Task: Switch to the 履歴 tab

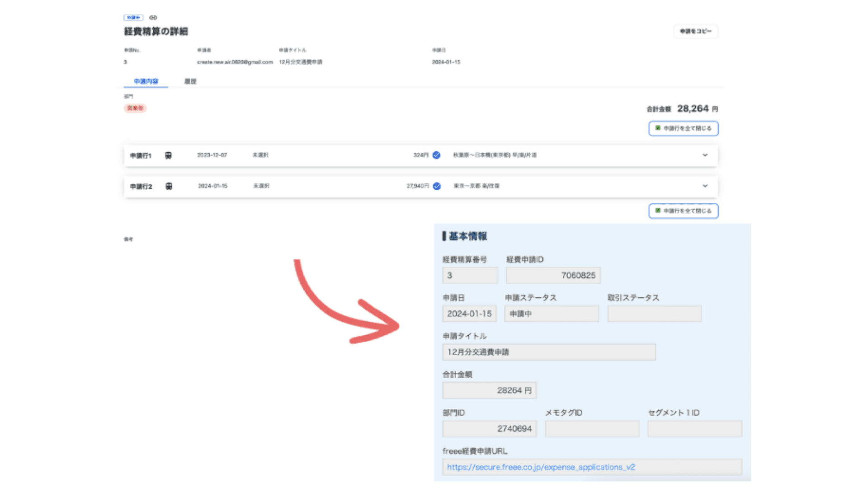Action: pyautogui.click(x=190, y=81)
